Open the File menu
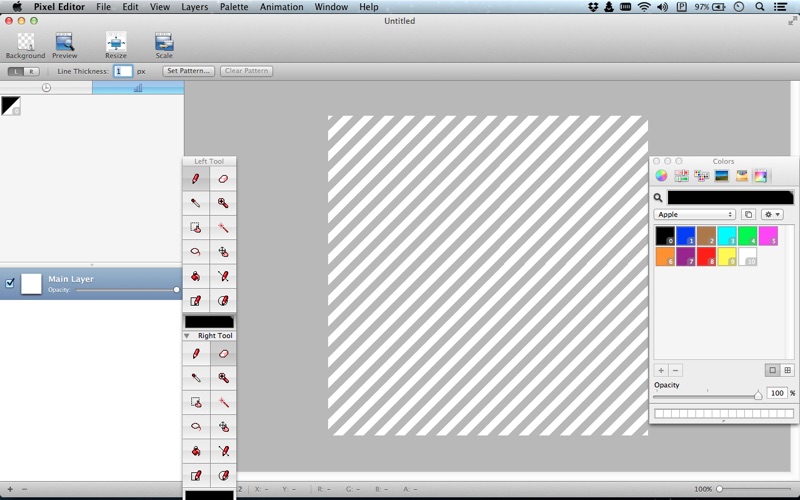This screenshot has width=800, height=500. click(104, 7)
